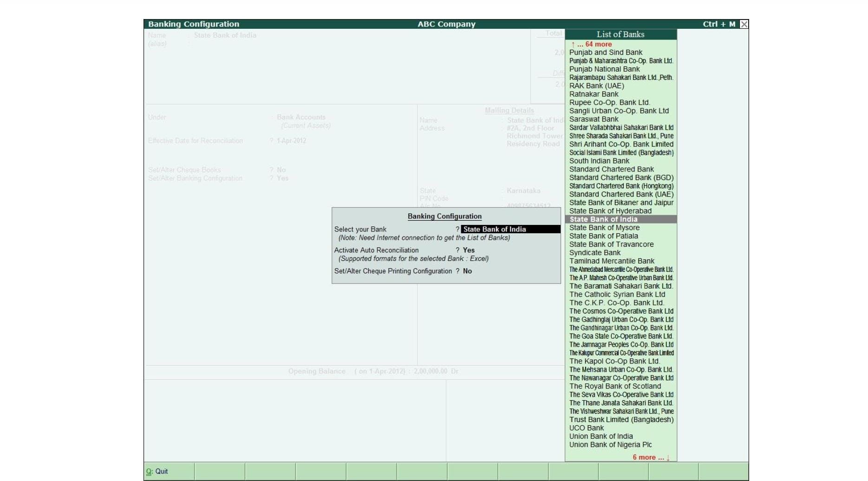868x481 pixels.
Task: Toggle "Set/Alter Cheque Books" option
Action: pos(281,170)
